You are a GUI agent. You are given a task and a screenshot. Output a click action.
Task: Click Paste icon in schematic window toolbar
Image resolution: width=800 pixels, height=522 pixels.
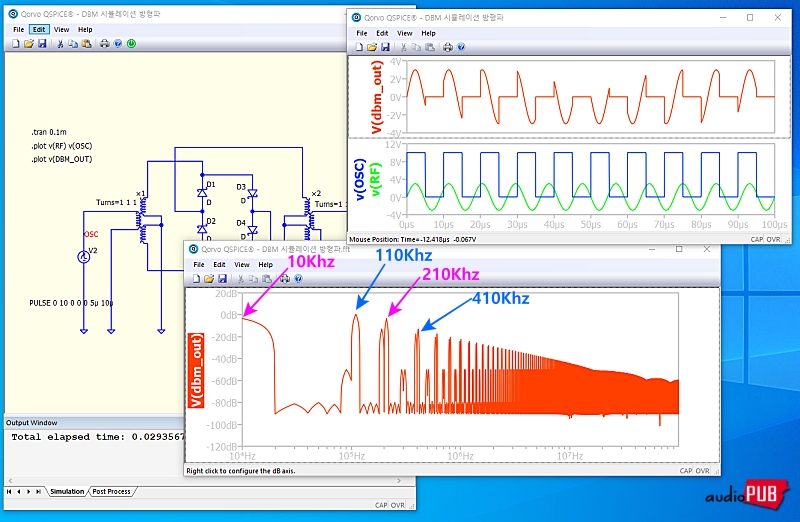click(x=87, y=44)
